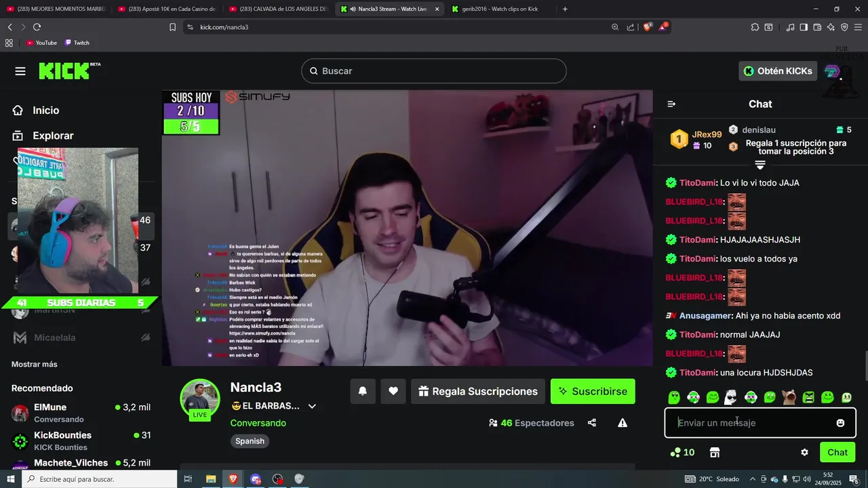
Task: Open the Kick hamburger sidebar menu
Action: click(20, 71)
